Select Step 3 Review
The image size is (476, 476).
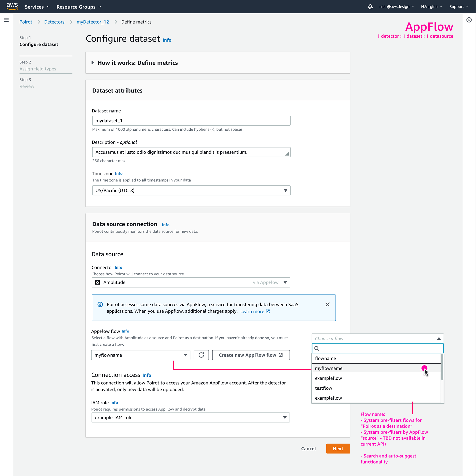pyautogui.click(x=27, y=83)
